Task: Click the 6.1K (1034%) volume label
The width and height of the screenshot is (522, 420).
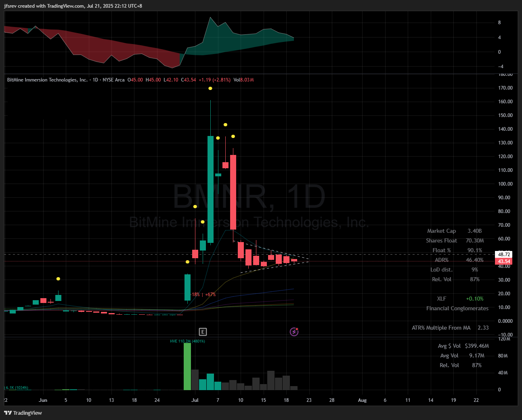Action: tap(16, 388)
